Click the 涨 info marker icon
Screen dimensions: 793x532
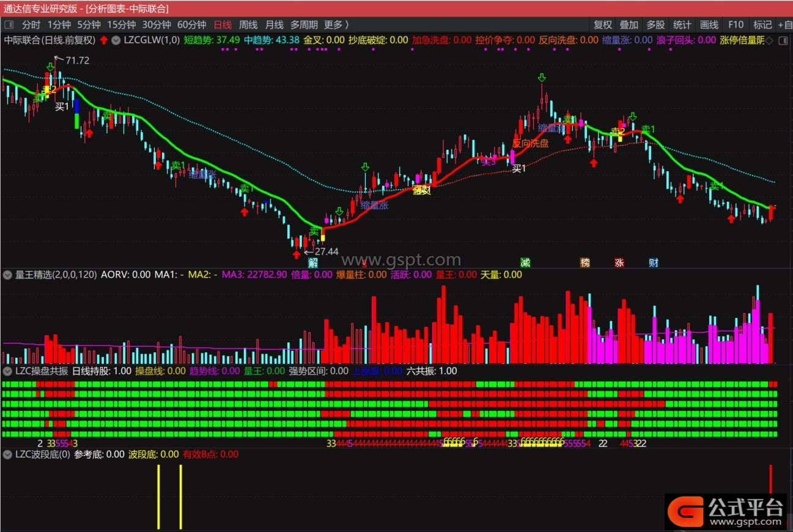619,263
